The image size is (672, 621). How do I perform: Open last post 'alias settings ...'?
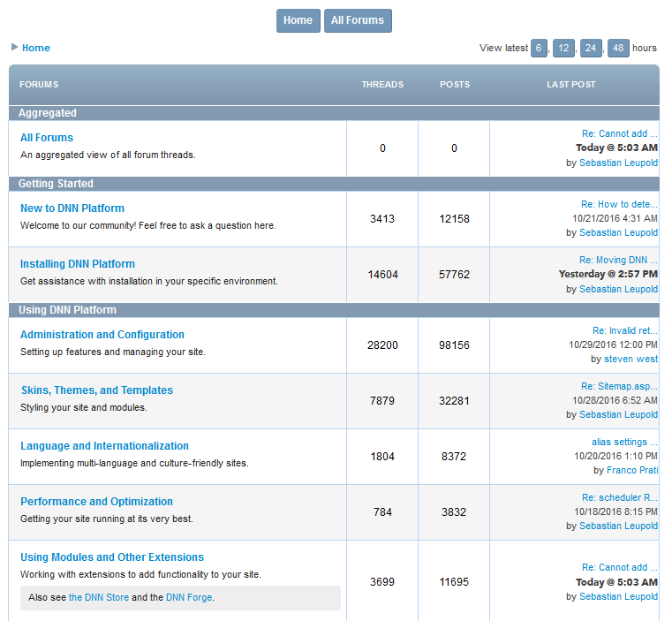click(x=624, y=443)
